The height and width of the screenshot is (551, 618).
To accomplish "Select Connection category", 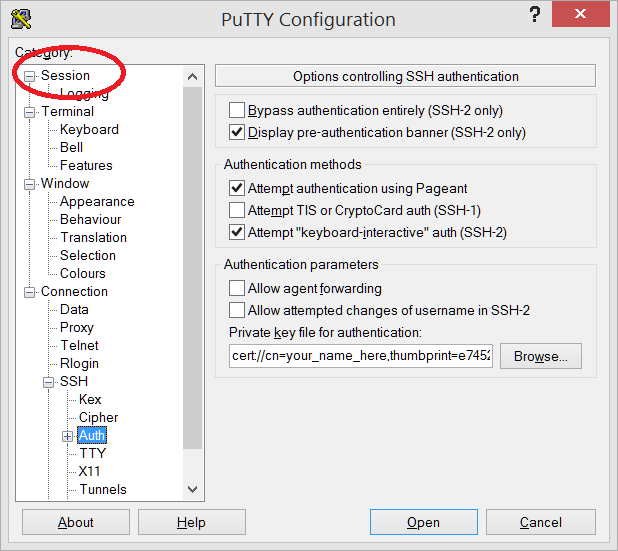I will point(74,292).
